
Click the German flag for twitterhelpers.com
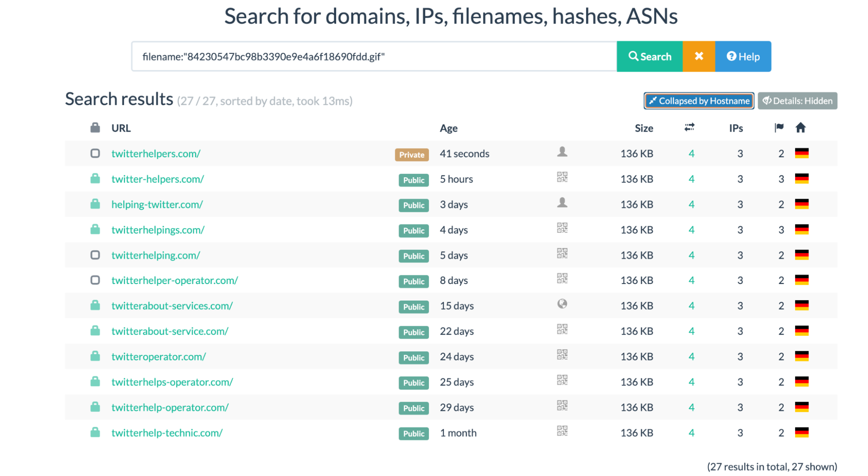point(801,153)
